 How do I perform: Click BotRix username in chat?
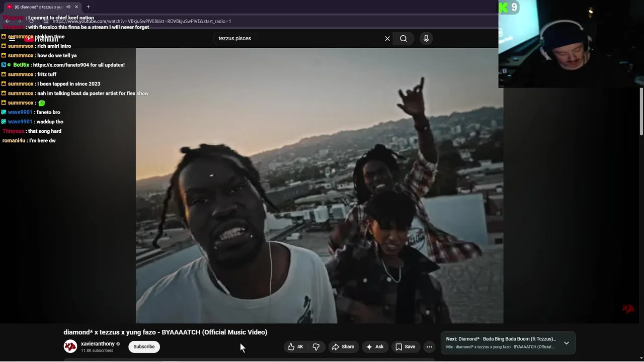pos(21,65)
